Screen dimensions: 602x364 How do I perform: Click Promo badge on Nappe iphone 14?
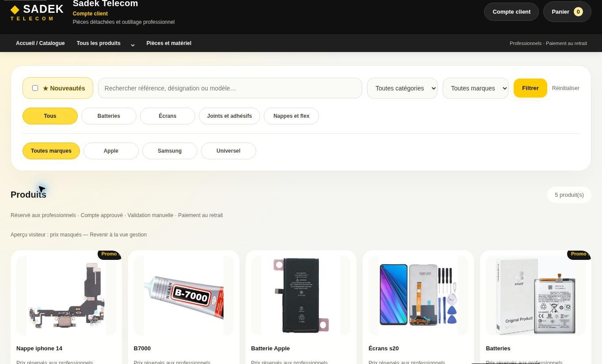coord(109,254)
